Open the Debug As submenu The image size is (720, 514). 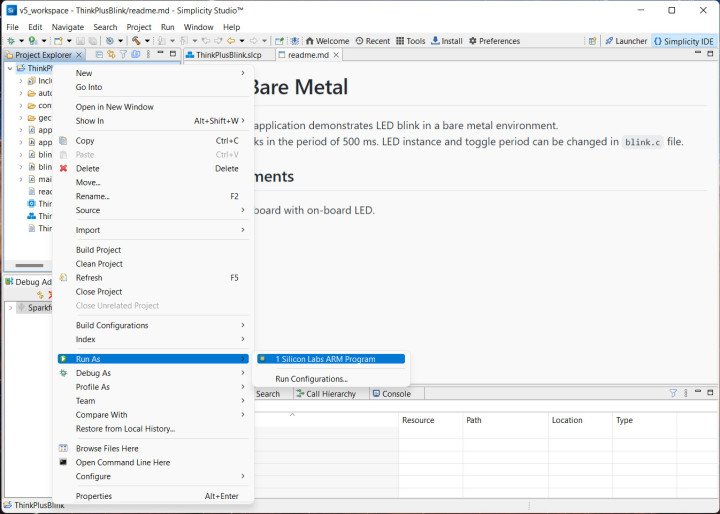click(x=153, y=373)
